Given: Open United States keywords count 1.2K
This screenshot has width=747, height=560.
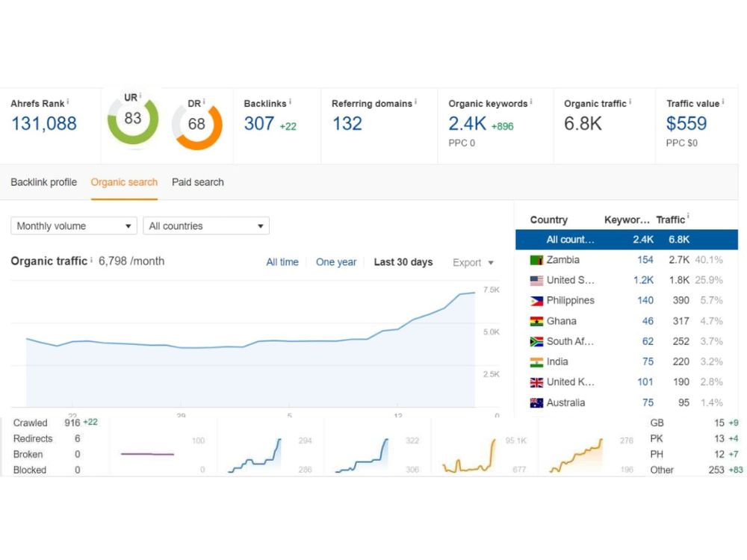Looking at the screenshot, I should pos(644,281).
